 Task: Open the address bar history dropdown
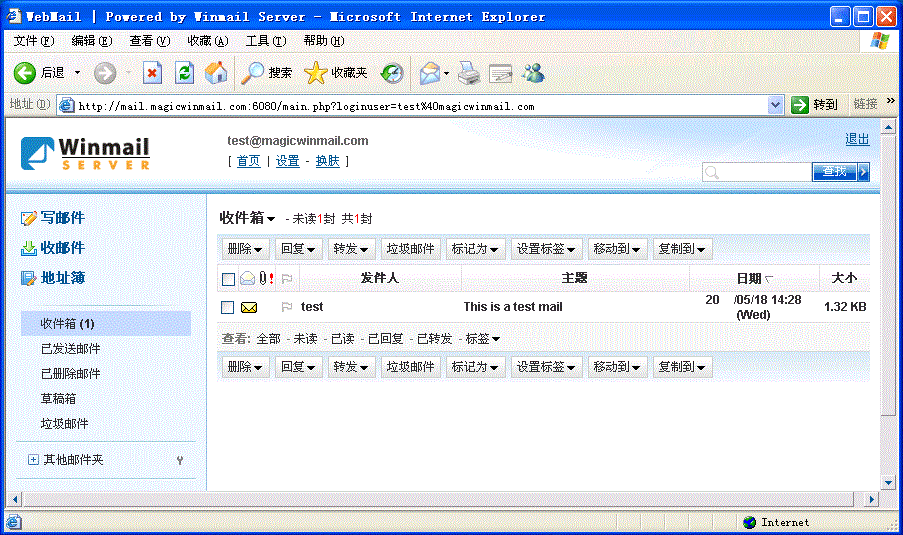coord(775,105)
